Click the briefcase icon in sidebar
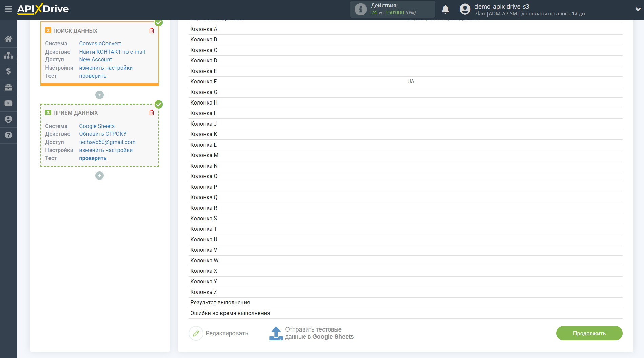 tap(8, 87)
